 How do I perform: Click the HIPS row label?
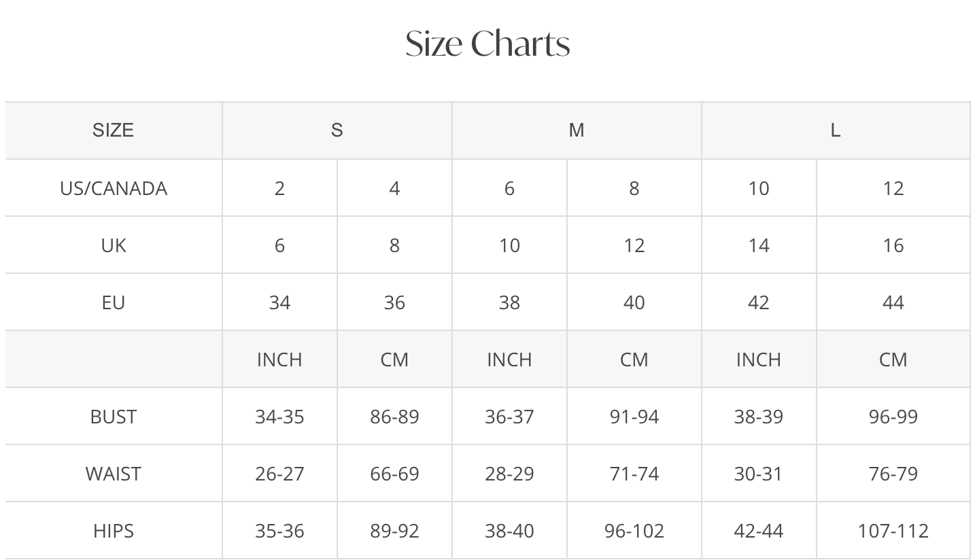point(113,531)
